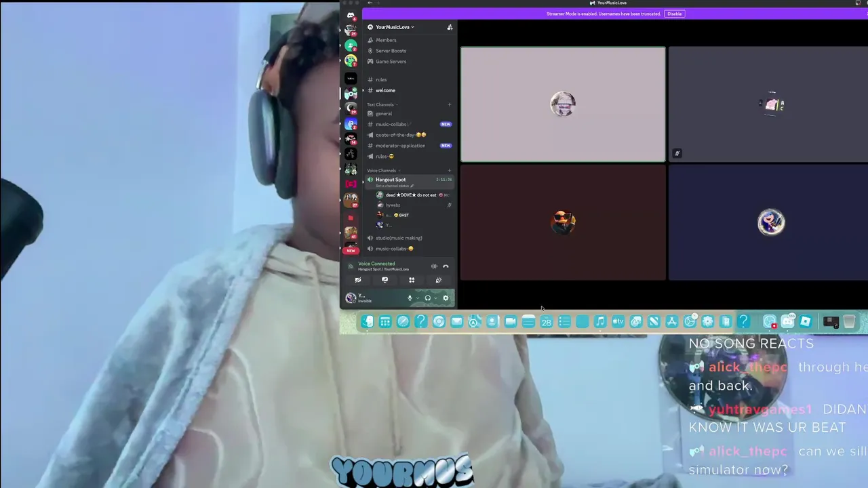The width and height of the screenshot is (868, 488).
Task: Open Mail from the Dock
Action: point(456,322)
